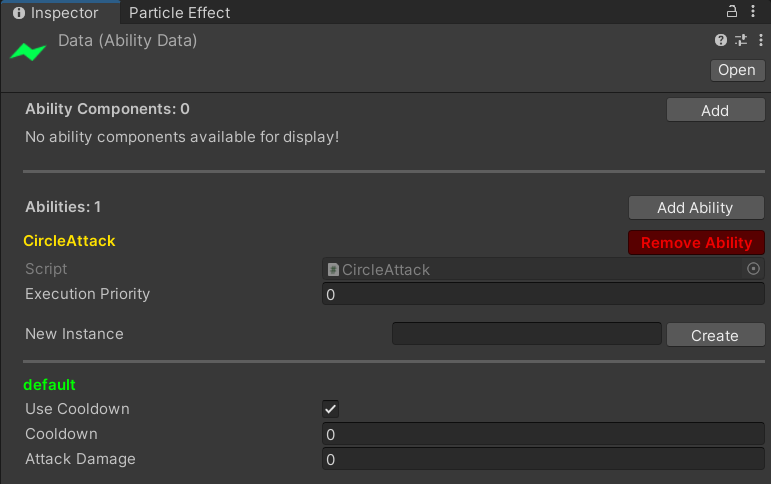
Task: Click the green Ability Data asset icon
Action: tap(28, 51)
